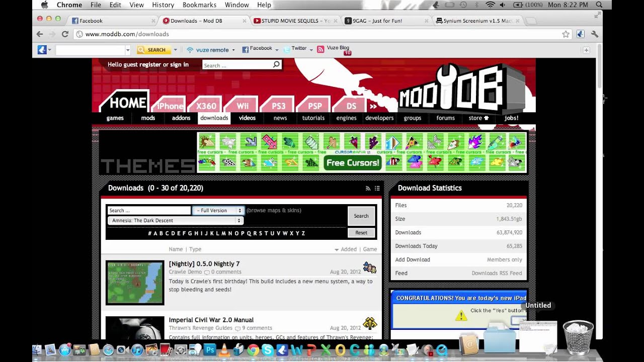Open the toolbar search field dropdown arrow
This screenshot has width=644, height=362.
click(x=128, y=50)
